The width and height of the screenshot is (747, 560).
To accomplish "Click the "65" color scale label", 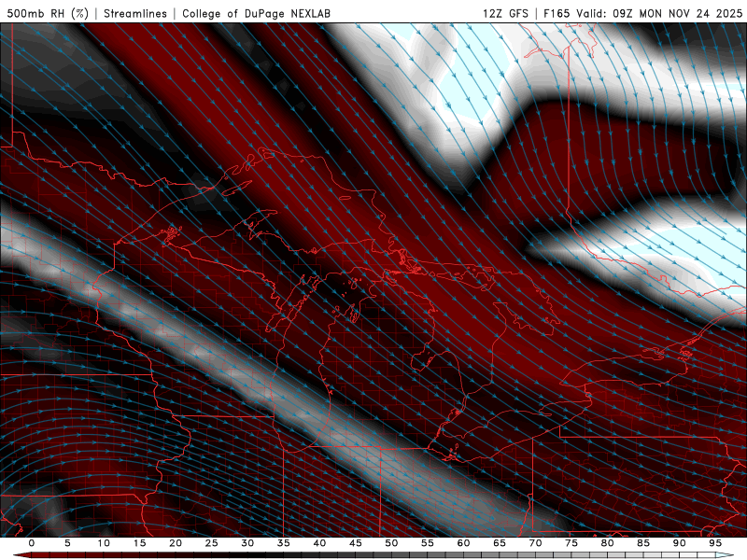I will coord(499,543).
